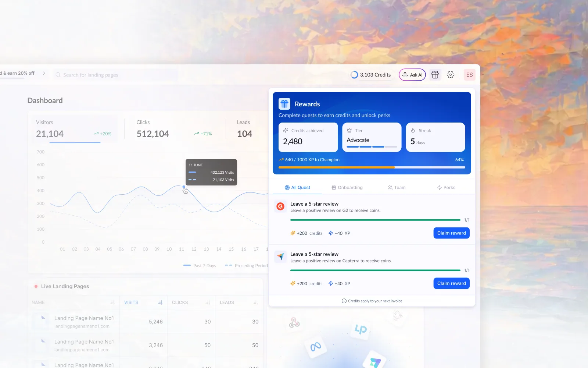Screen dimensions: 588x368
Task: Open the Ask AI assistant
Action: click(x=412, y=75)
